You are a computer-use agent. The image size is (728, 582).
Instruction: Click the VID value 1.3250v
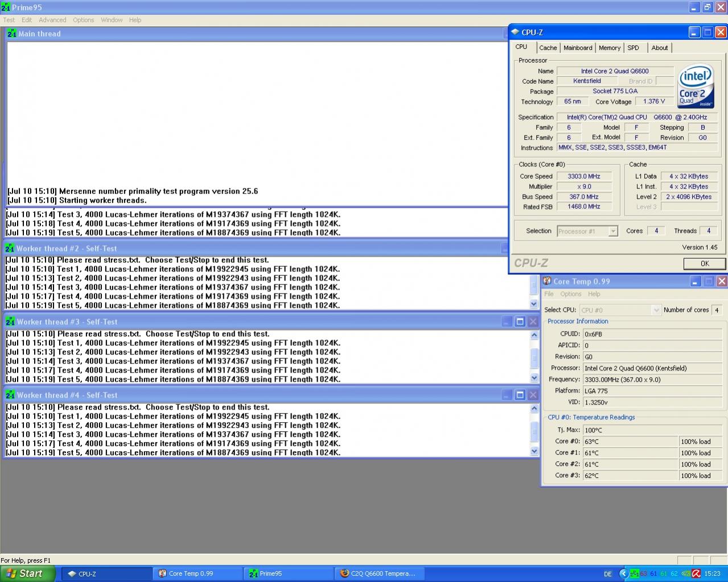653,402
